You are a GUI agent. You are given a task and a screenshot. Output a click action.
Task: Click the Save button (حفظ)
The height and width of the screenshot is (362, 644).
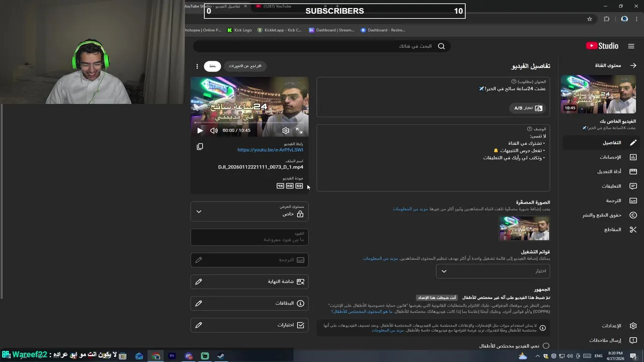pyautogui.click(x=212, y=66)
